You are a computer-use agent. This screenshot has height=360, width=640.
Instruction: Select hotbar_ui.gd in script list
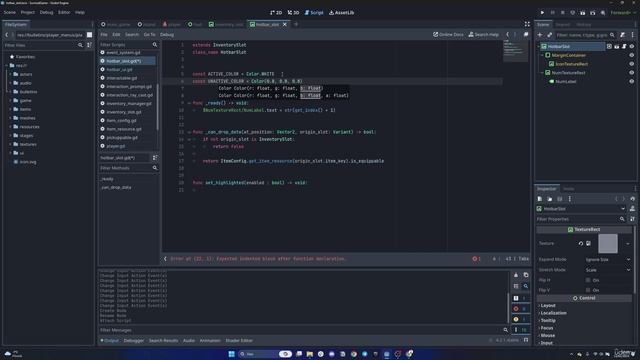pyautogui.click(x=119, y=69)
